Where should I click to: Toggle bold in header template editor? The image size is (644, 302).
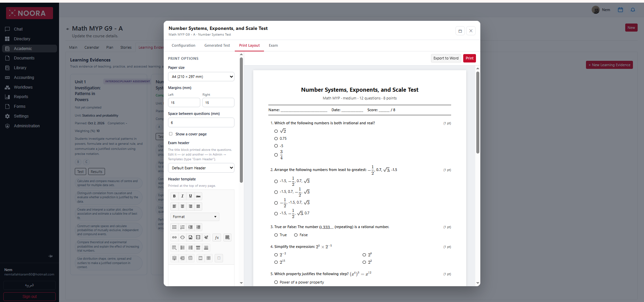click(174, 196)
